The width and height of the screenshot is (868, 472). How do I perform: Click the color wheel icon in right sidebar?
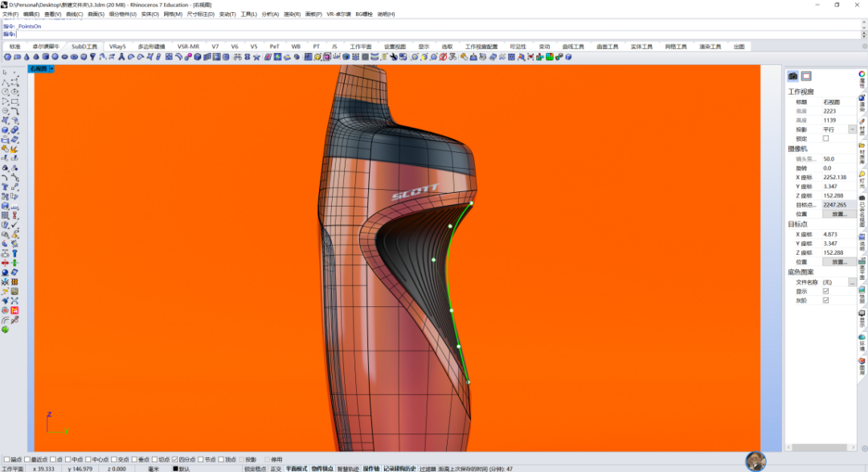(862, 74)
